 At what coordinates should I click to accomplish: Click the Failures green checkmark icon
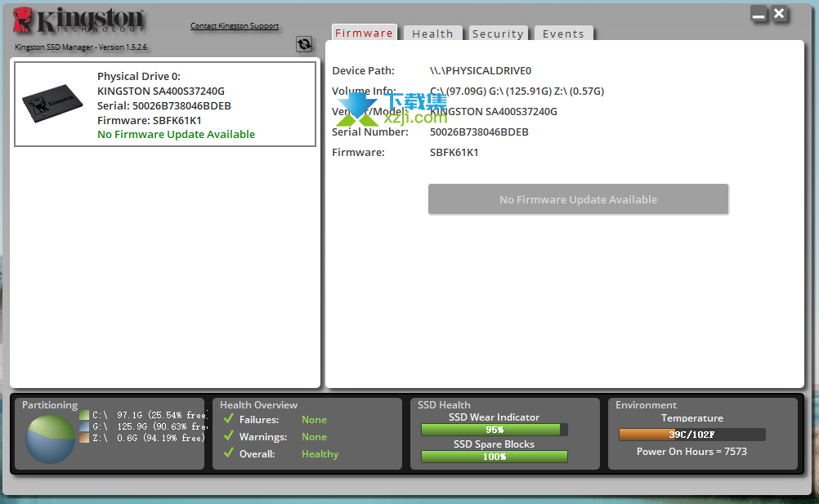[229, 419]
